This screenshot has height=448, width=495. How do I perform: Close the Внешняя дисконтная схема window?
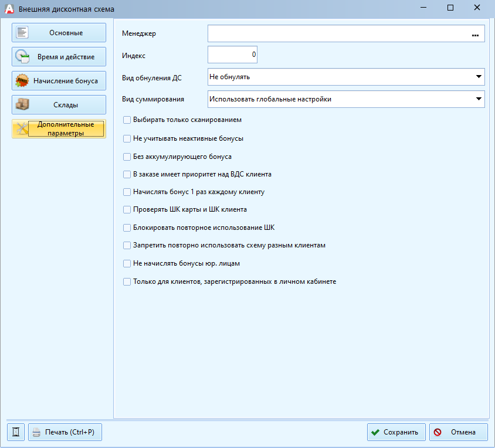point(477,8)
